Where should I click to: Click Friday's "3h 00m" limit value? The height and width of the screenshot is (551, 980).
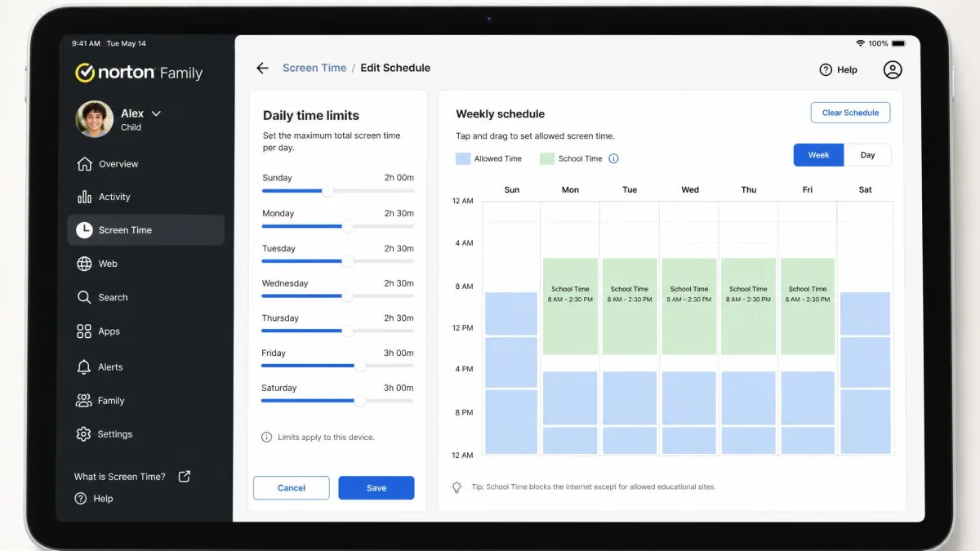click(x=399, y=353)
